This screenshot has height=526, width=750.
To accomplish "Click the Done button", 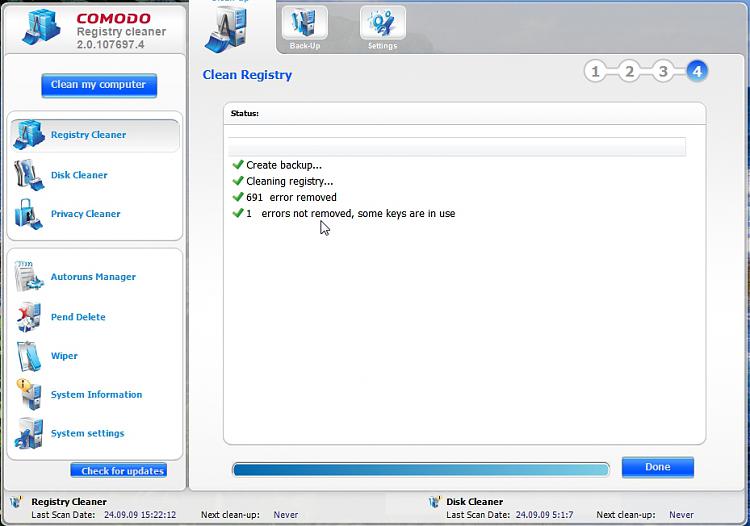I will (658, 467).
